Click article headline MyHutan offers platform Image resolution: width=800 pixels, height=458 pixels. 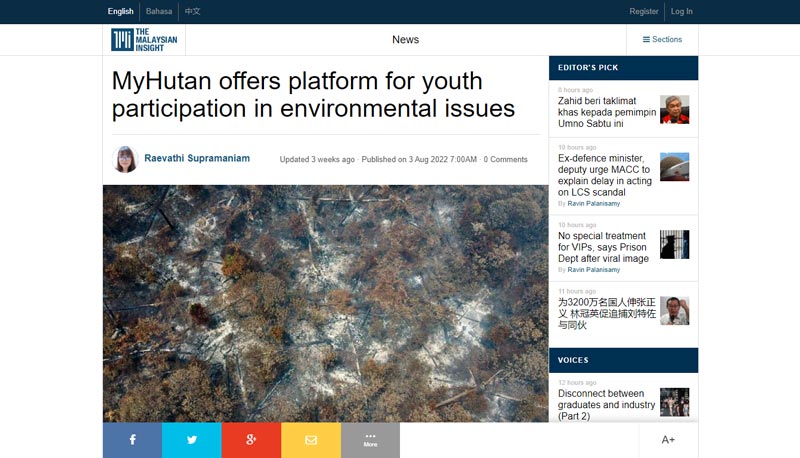click(313, 95)
